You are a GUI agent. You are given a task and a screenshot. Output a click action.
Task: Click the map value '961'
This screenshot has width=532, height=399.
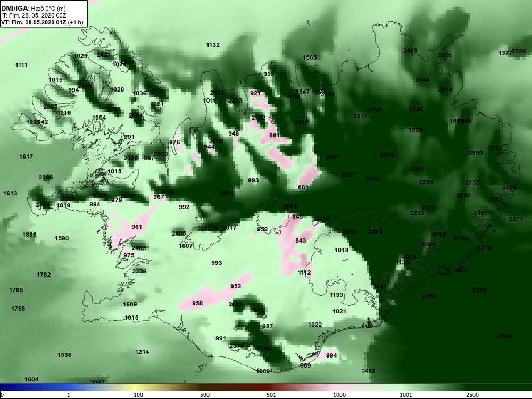(137, 227)
